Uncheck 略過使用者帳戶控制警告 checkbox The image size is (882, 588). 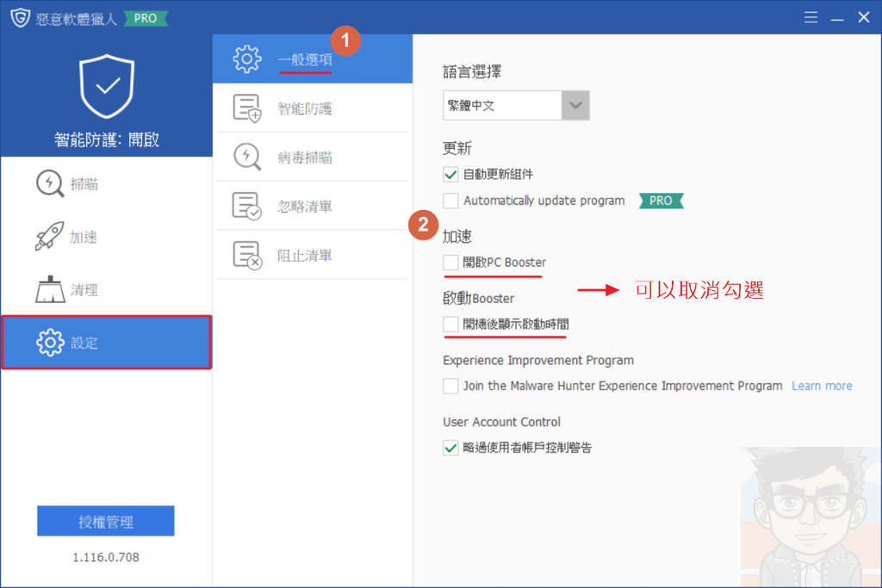pyautogui.click(x=450, y=448)
